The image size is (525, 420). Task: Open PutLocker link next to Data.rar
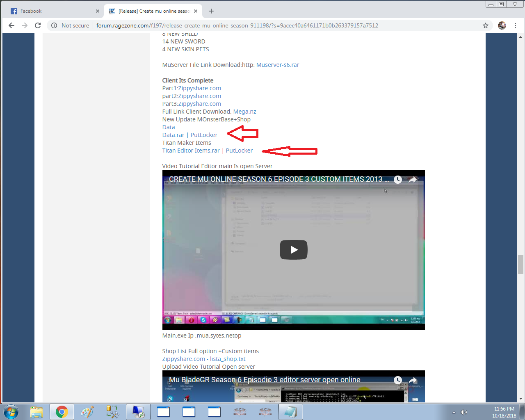(204, 135)
